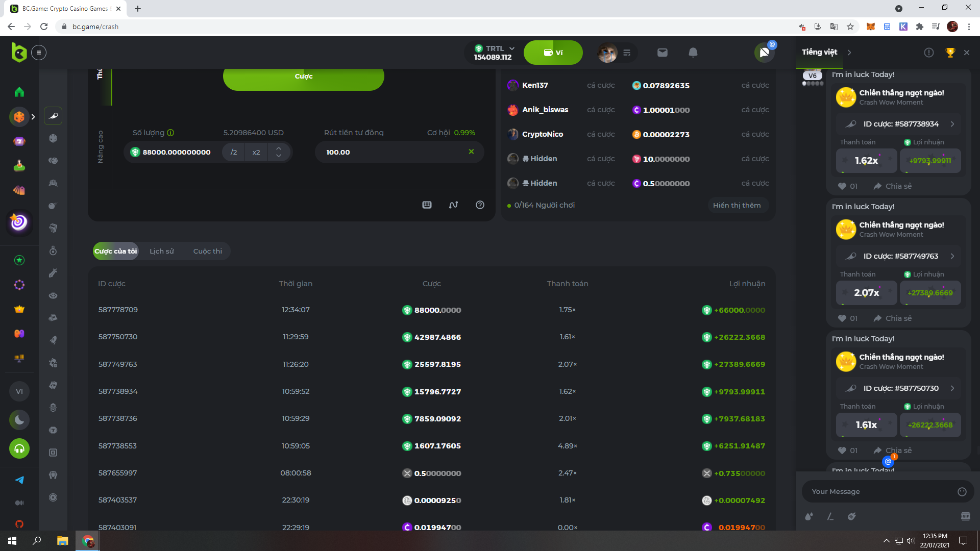980x551 pixels.
Task: Open the user menu lines icon
Action: click(x=627, y=53)
